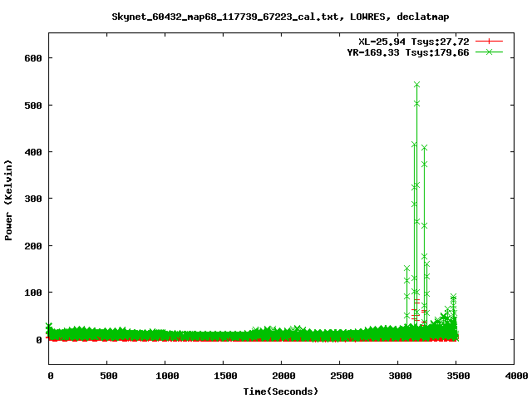This screenshot has width=532, height=399.
Task: Select the YR-169.33 Tsys:179.66 legend label
Action: click(408, 52)
